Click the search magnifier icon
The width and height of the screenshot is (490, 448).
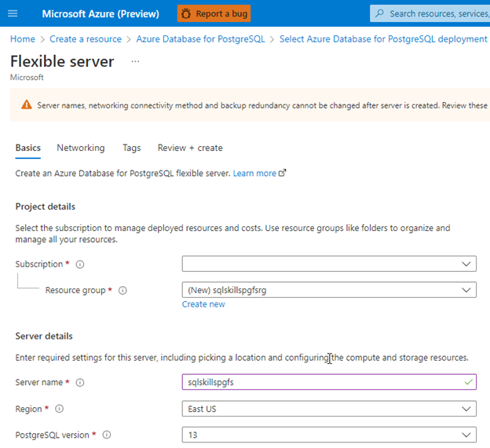[379, 13]
